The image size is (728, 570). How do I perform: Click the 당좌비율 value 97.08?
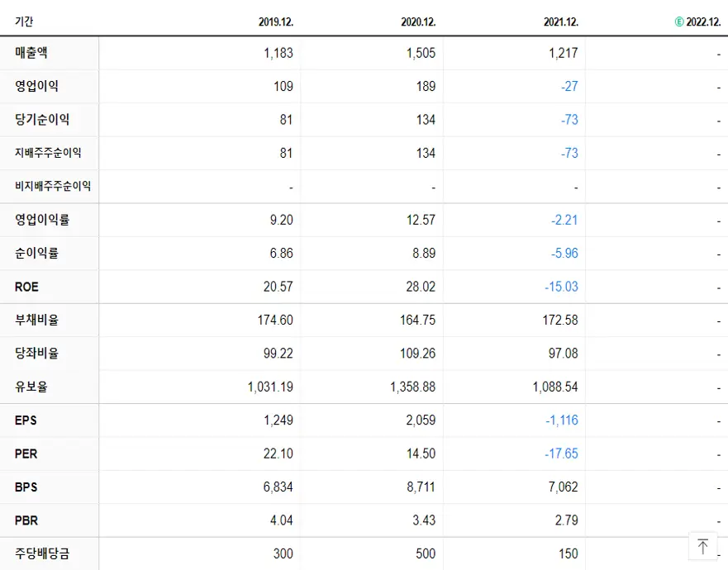(x=564, y=354)
